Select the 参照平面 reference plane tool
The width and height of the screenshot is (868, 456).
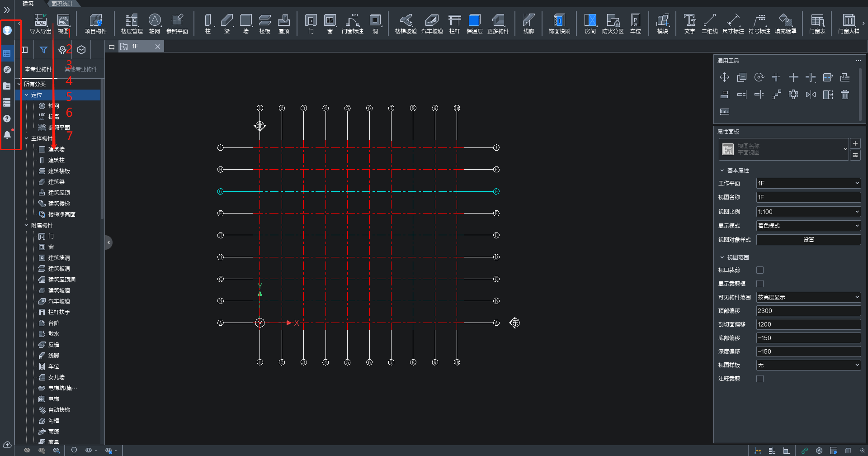pos(177,24)
